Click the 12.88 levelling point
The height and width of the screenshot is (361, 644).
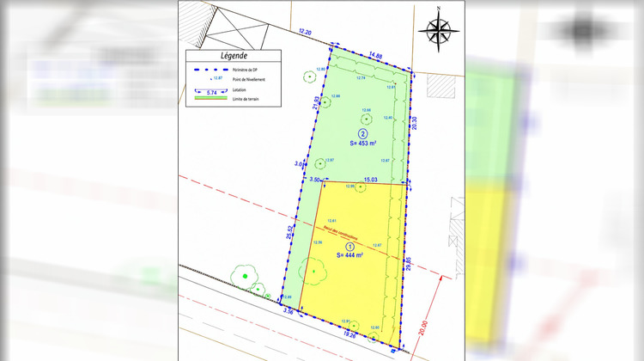tap(336, 95)
